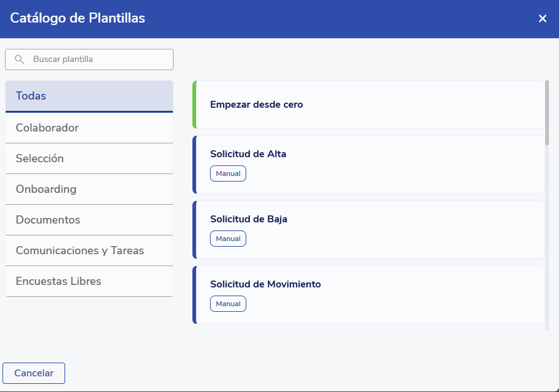Click Manual tag under Solicitud de Movimiento

228,304
